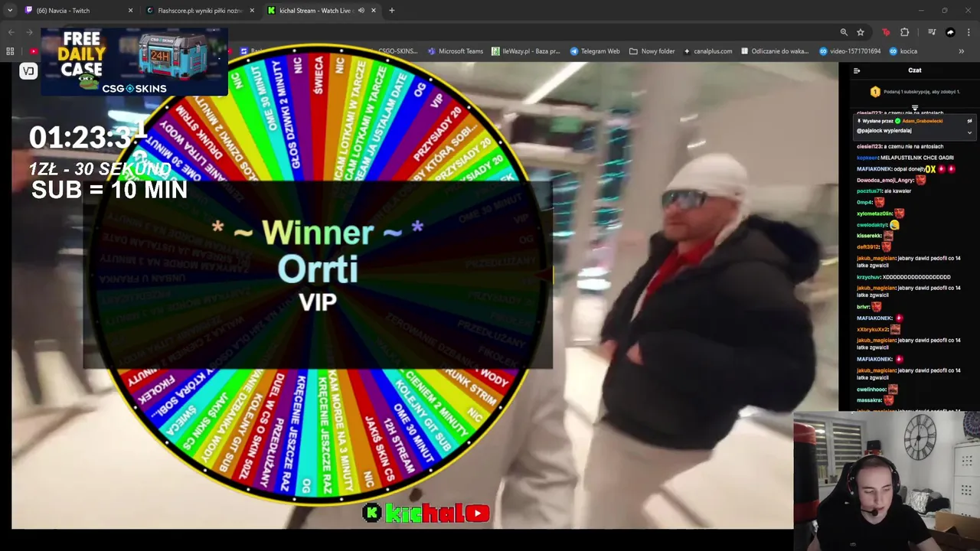
Task: Open the Extensions puzzle menu
Action: click(905, 32)
